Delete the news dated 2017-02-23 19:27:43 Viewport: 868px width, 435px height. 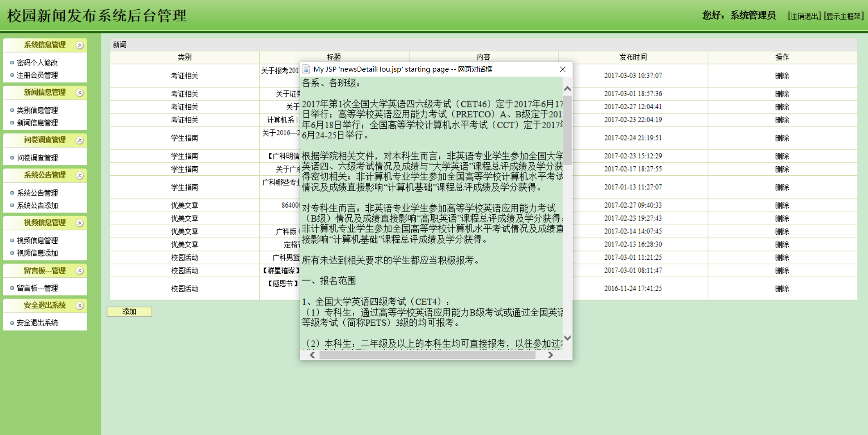(782, 218)
